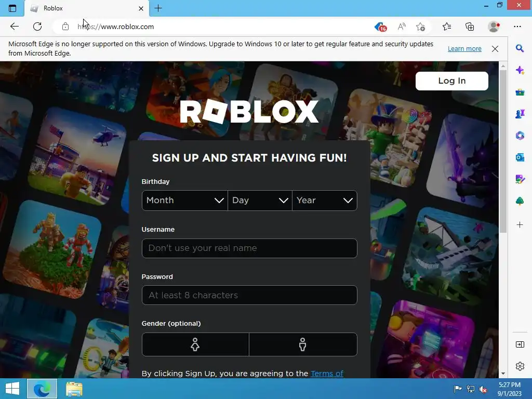Add a sidebar app with plus

pos(520,224)
